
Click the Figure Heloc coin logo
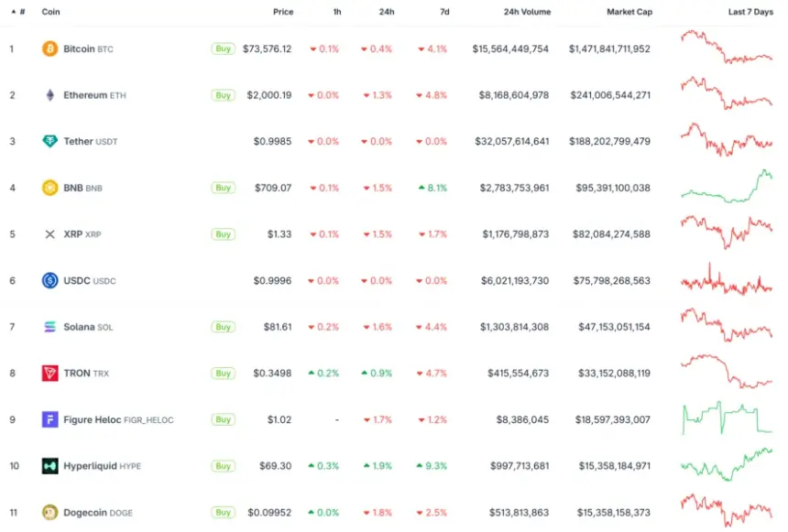[x=49, y=419]
